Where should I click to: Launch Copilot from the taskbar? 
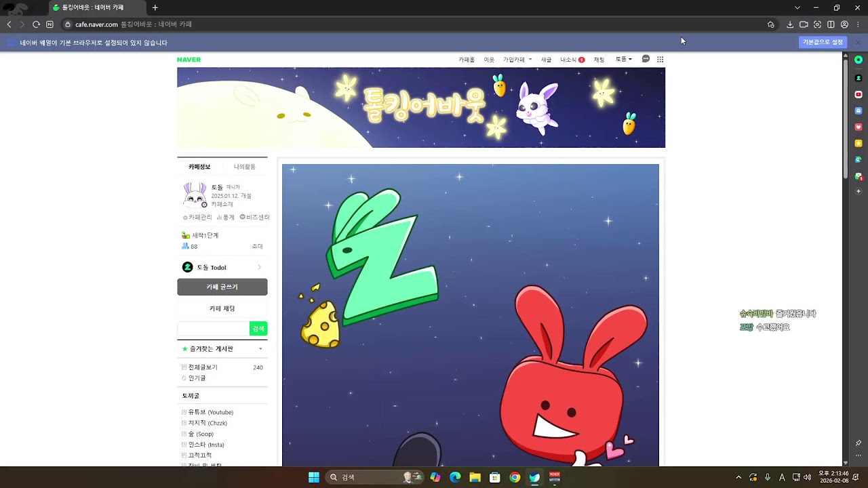click(x=435, y=477)
